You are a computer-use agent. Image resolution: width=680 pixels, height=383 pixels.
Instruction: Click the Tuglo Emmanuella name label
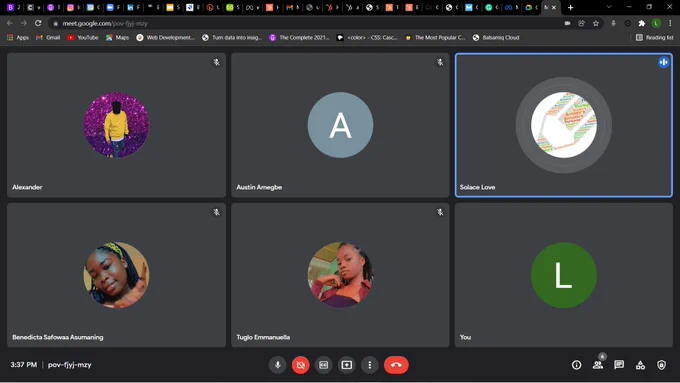point(263,337)
